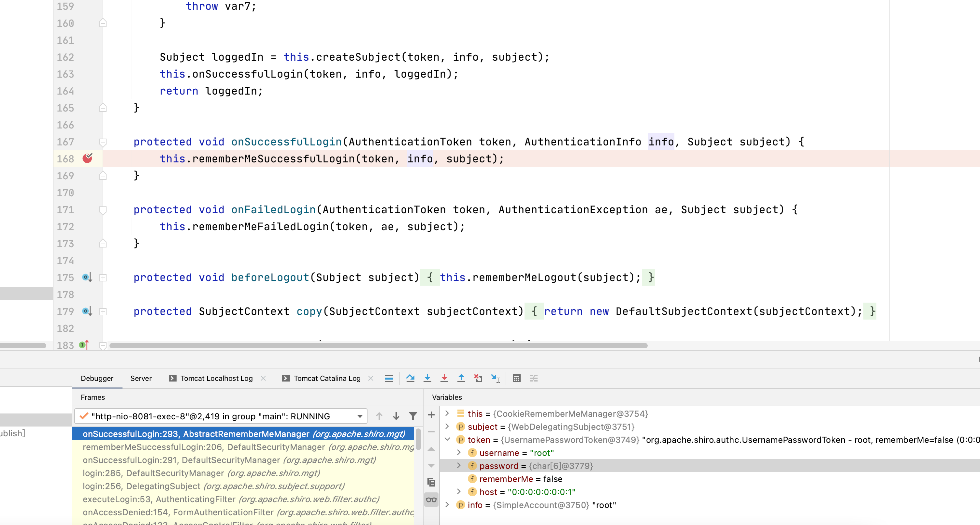
Task: Click the Drop Frame icon
Action: point(478,378)
